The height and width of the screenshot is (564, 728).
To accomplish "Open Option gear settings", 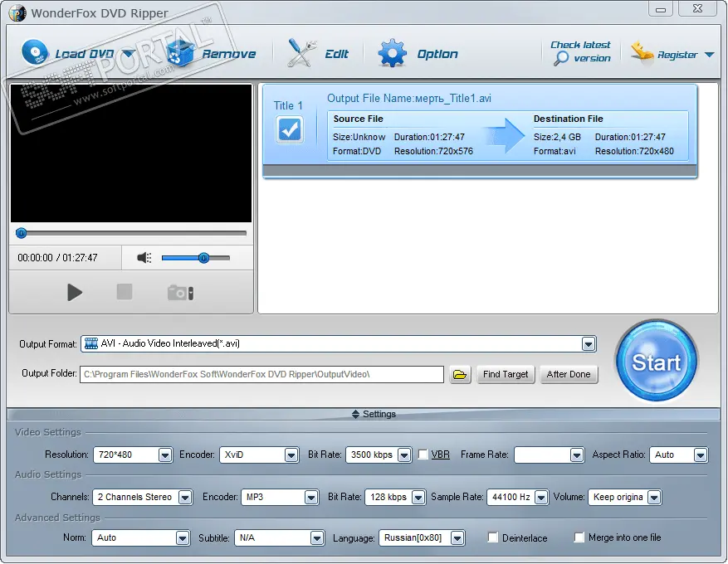I will tap(392, 53).
